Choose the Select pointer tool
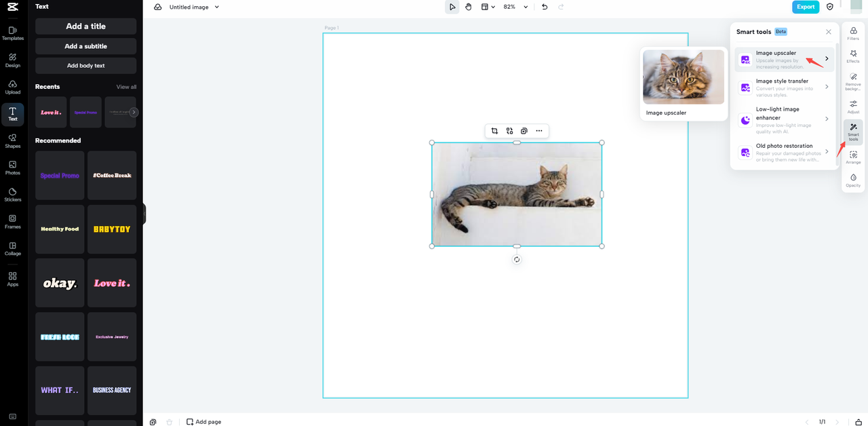 point(452,7)
